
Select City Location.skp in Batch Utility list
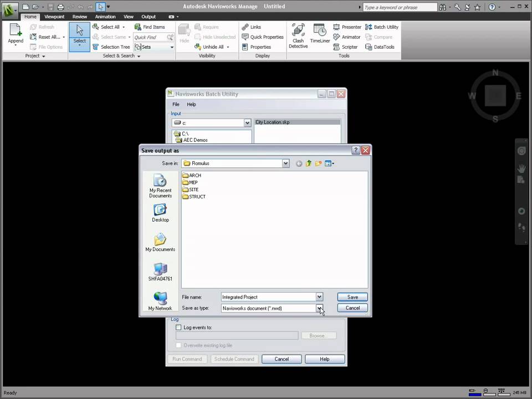[297, 122]
